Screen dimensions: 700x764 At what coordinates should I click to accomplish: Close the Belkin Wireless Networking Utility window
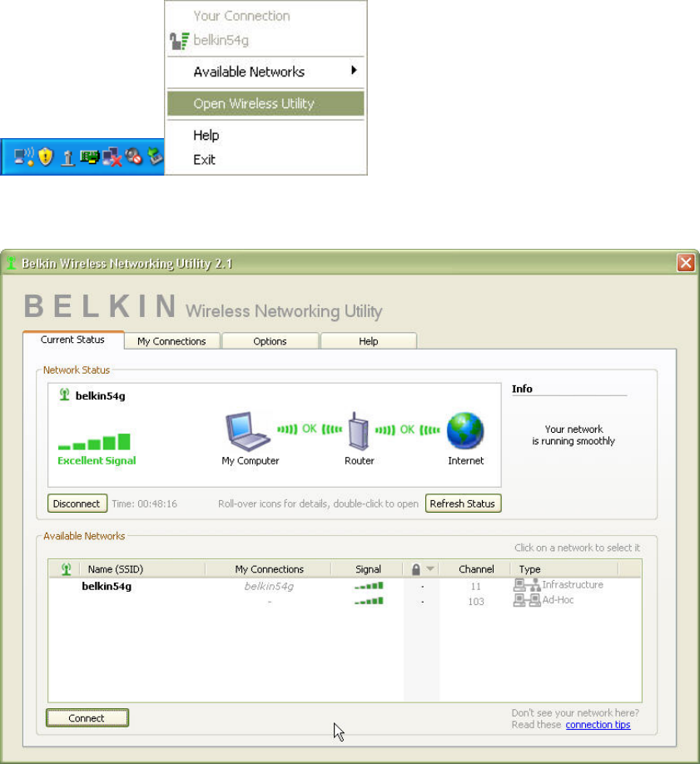[x=686, y=263]
